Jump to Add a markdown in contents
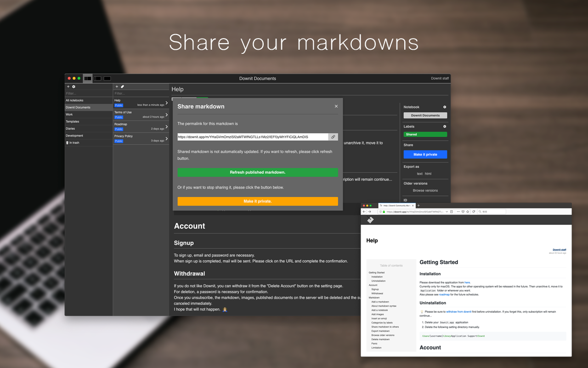588x368 pixels. pos(380,302)
